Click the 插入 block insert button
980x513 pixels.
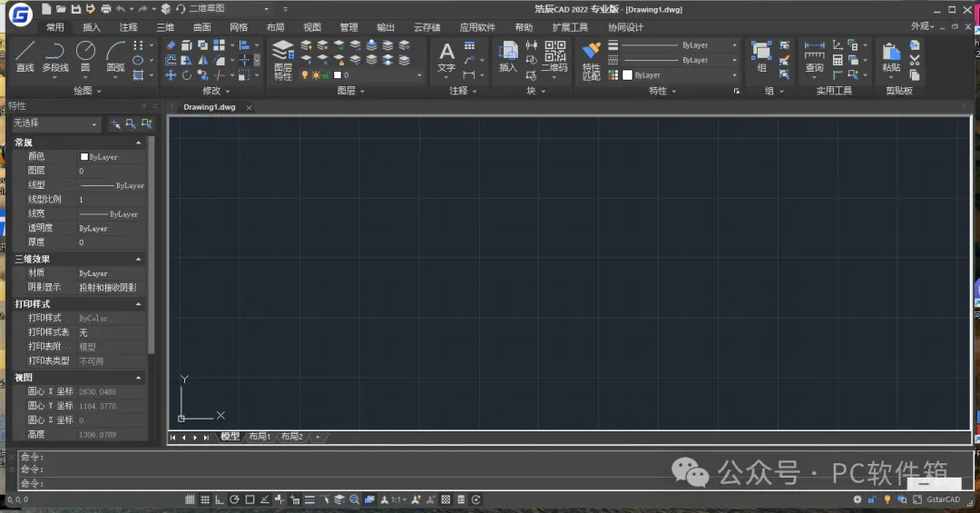pyautogui.click(x=508, y=57)
